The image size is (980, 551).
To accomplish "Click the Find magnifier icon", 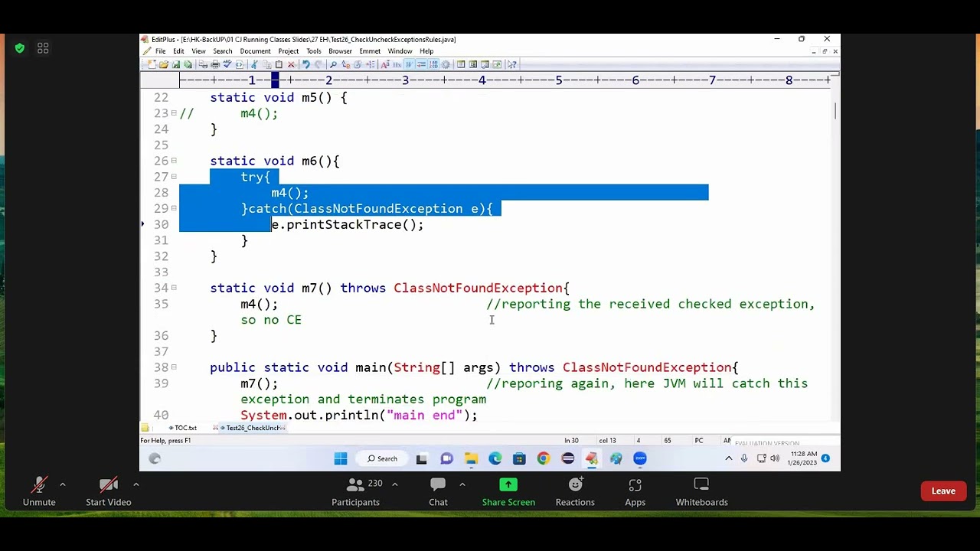I will [x=333, y=64].
